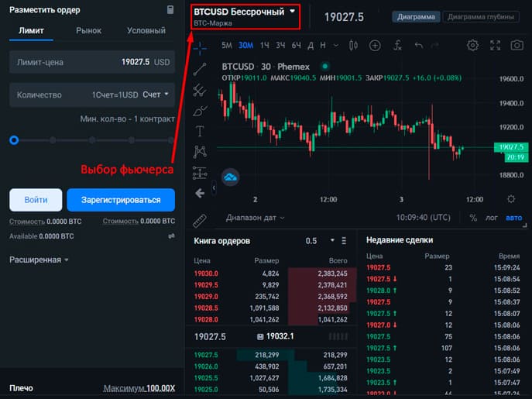Select 1Ч timeframe
532x399 pixels.
(265, 45)
